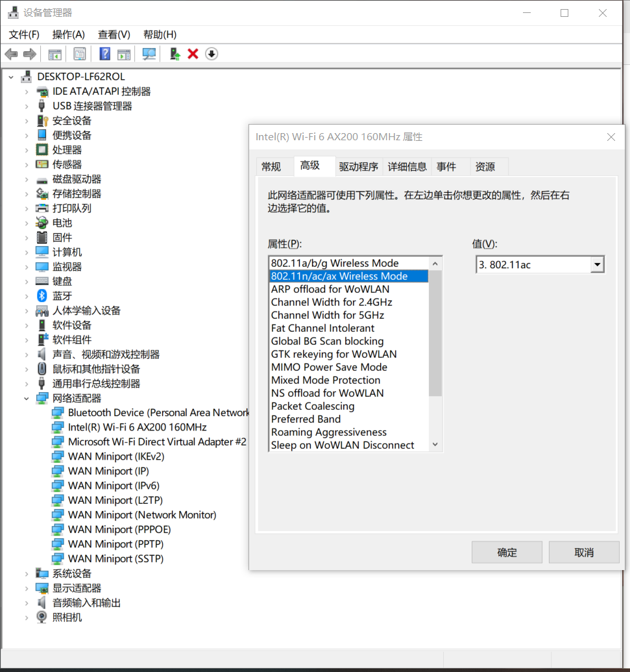Open the 查看(V) menu
The width and height of the screenshot is (630, 672).
pos(114,34)
